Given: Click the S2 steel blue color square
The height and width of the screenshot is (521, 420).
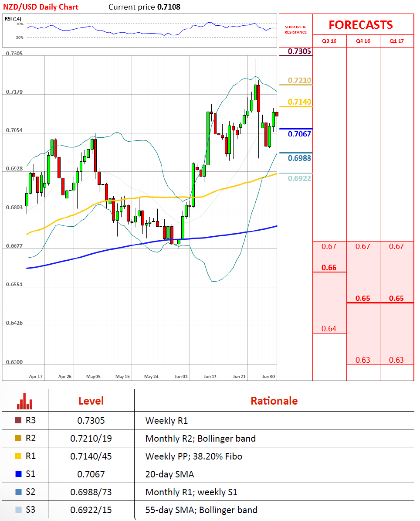Looking at the screenshot, I should (x=18, y=492).
